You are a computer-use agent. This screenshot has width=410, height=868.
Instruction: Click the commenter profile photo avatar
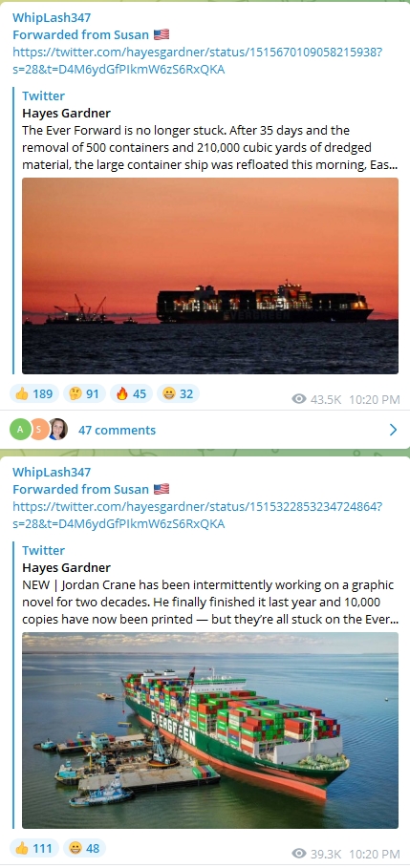tap(58, 430)
